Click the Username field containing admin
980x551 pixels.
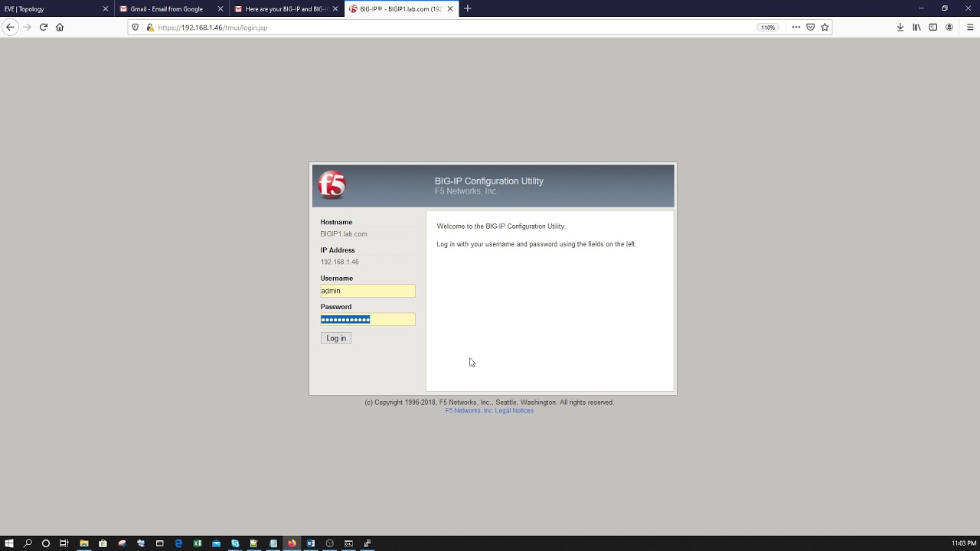(367, 291)
